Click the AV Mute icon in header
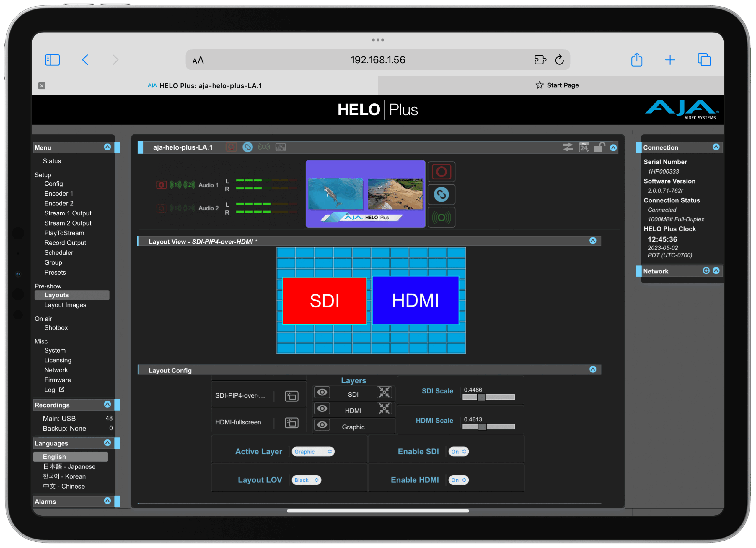 (280, 147)
